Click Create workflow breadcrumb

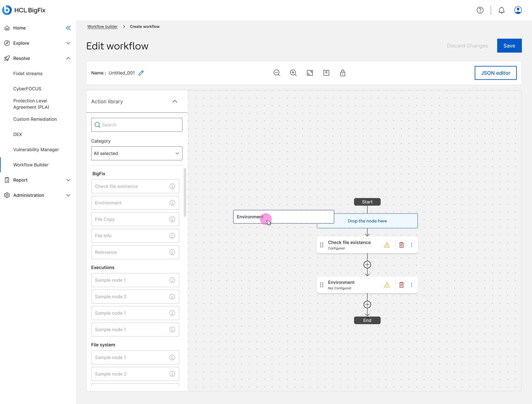pos(145,27)
